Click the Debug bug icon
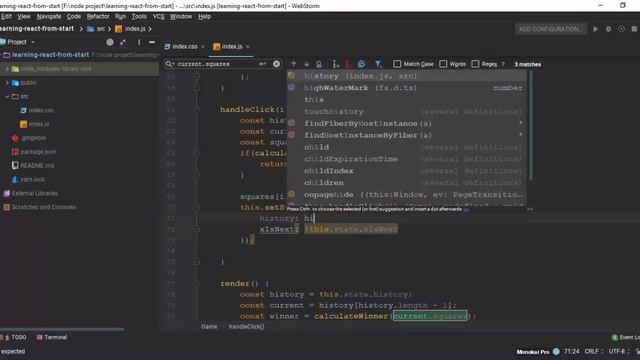Screen dimensions: 640x360 (x=609, y=29)
